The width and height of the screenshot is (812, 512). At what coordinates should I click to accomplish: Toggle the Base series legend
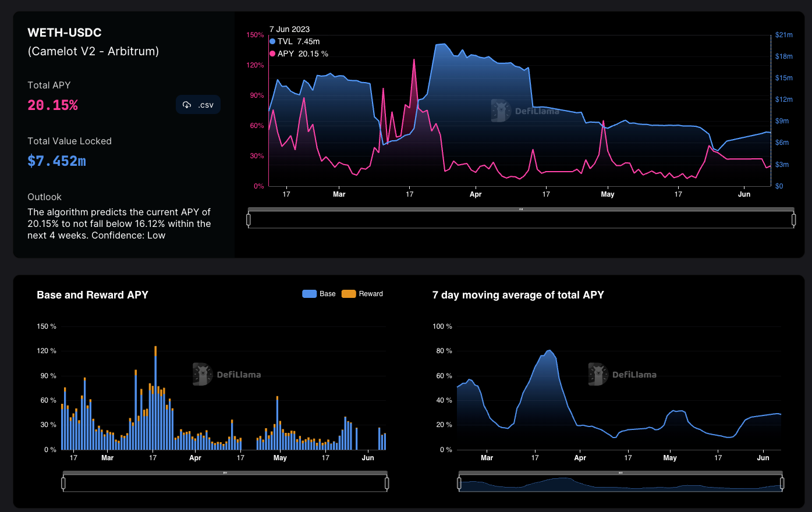pos(319,294)
